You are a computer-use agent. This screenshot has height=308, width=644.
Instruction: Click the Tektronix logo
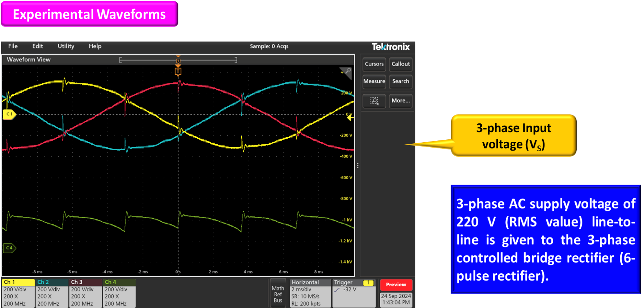coord(390,47)
